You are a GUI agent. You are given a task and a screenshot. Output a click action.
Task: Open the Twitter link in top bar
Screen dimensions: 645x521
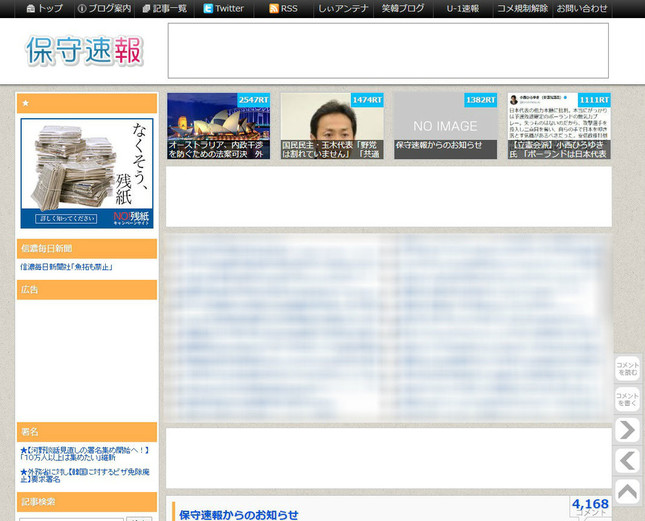(223, 8)
